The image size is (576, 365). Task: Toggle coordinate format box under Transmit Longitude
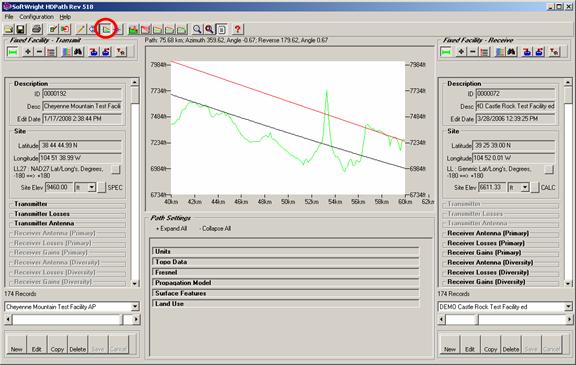(116, 169)
